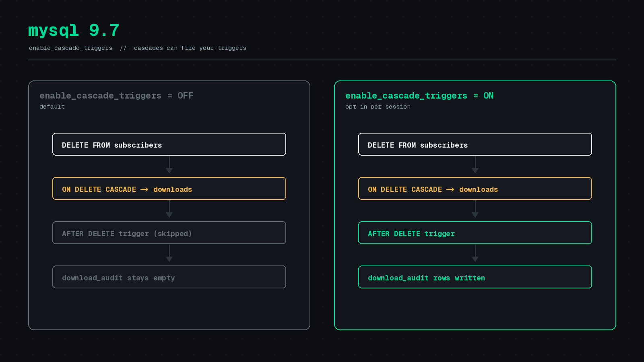The image size is (644, 362).
Task: Select "enable_cascade_triggers = OFF" heading
Action: tap(116, 96)
